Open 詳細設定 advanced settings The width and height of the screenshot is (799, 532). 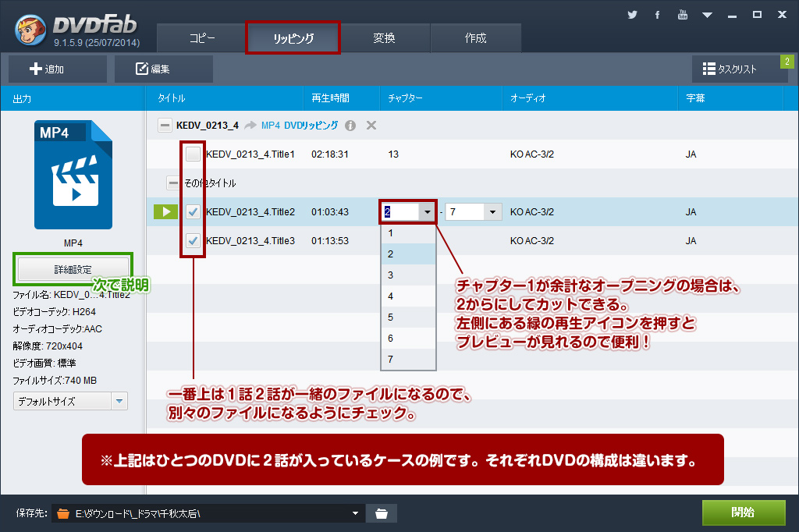tap(73, 269)
